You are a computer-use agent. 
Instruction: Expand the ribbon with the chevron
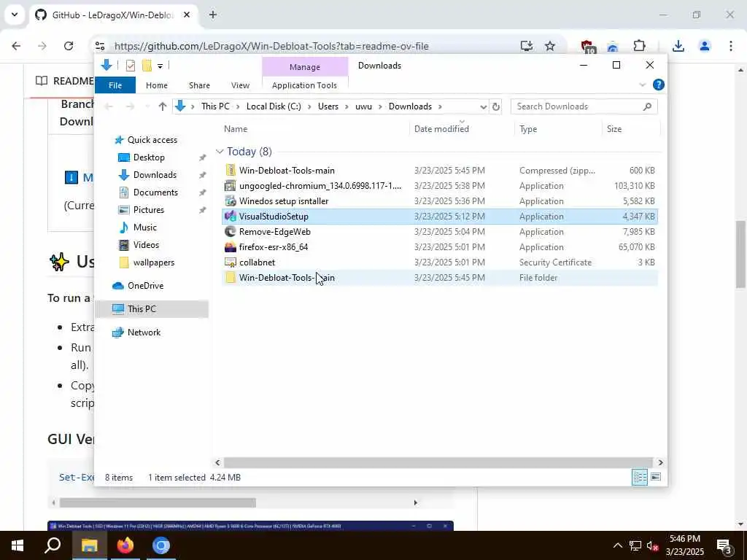coord(642,85)
